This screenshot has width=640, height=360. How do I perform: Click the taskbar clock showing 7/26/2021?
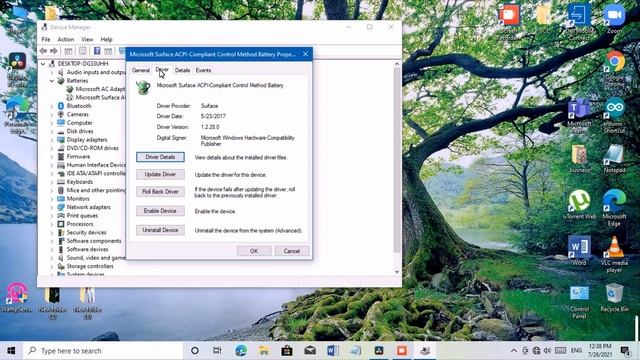tap(600, 351)
